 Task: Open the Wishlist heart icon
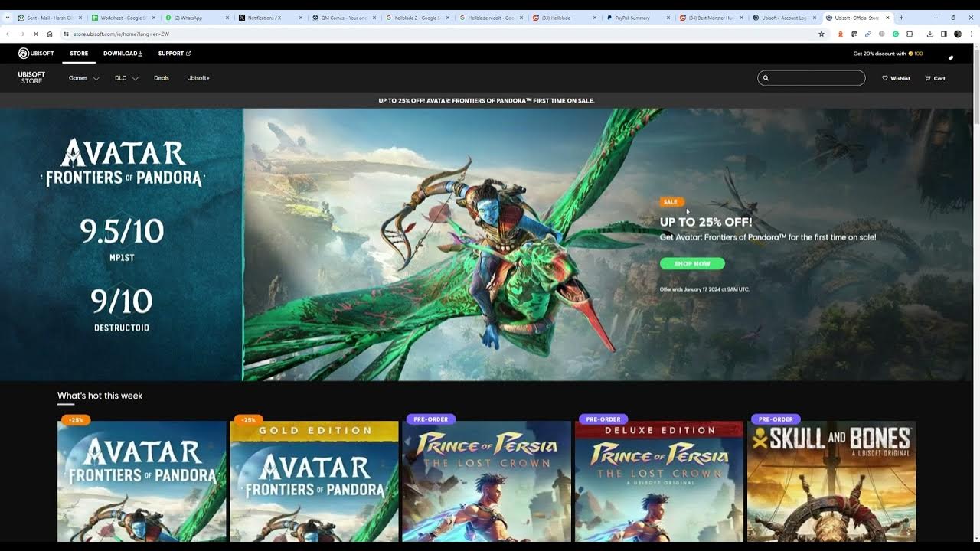(885, 78)
